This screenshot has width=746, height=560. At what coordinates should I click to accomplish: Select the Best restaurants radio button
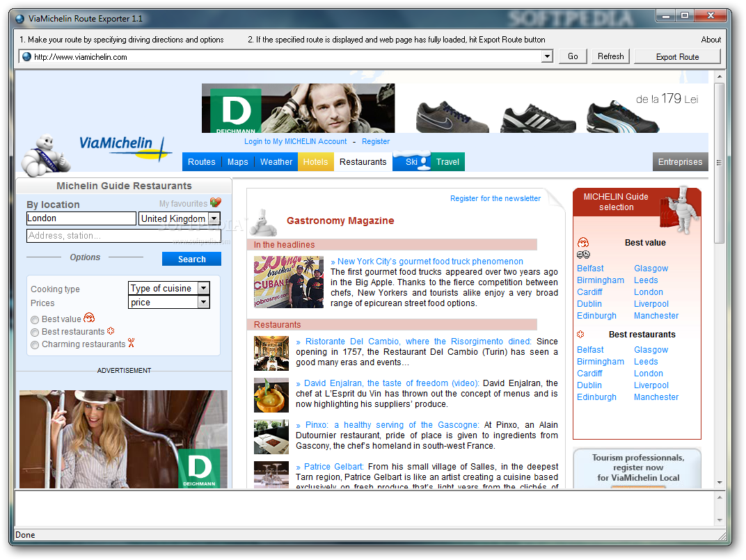pyautogui.click(x=35, y=332)
